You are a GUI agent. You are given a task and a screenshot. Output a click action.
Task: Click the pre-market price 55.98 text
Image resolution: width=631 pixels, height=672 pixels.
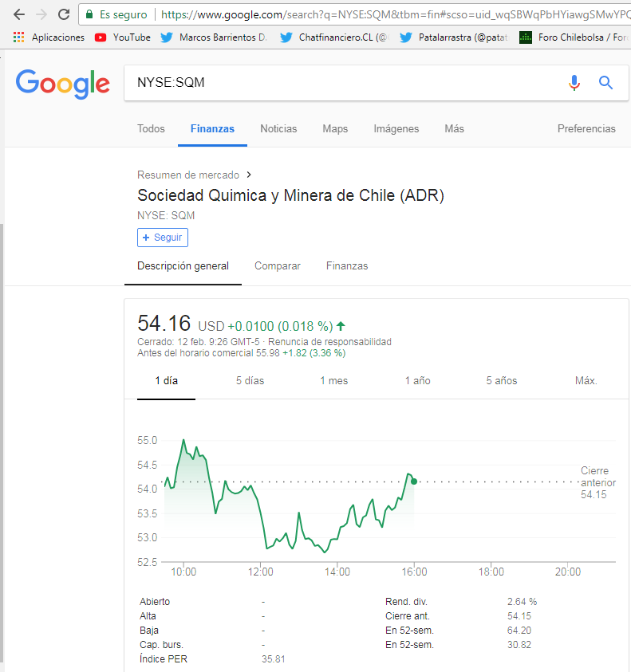coord(268,353)
